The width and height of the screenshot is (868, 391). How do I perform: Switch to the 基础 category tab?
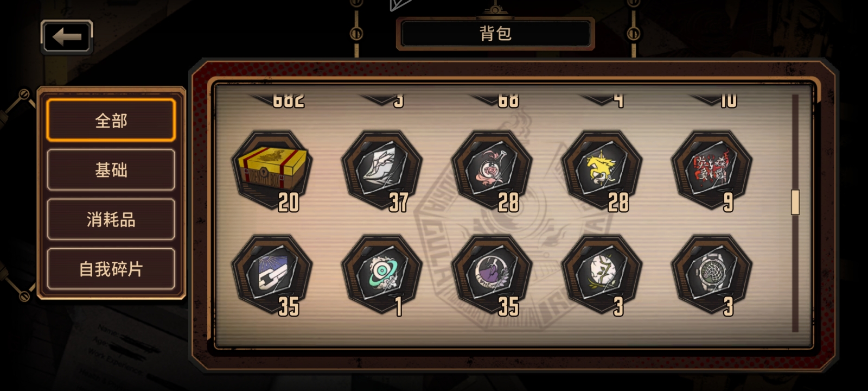tap(111, 170)
